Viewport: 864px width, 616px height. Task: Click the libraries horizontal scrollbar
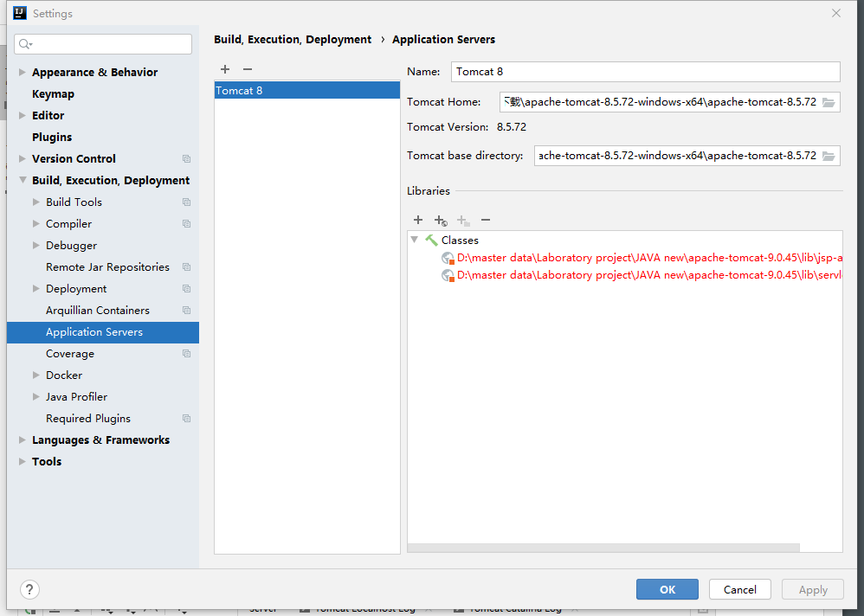coord(603,548)
